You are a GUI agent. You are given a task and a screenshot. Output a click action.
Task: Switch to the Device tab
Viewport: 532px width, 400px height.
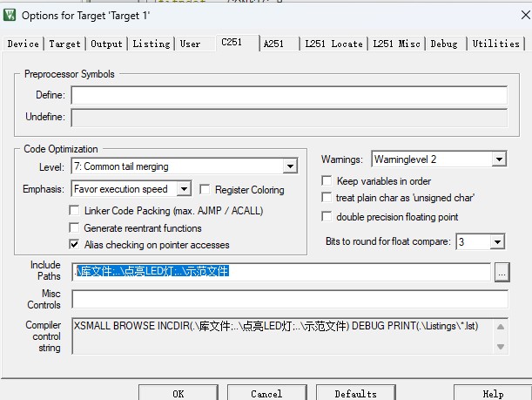pyautogui.click(x=23, y=44)
